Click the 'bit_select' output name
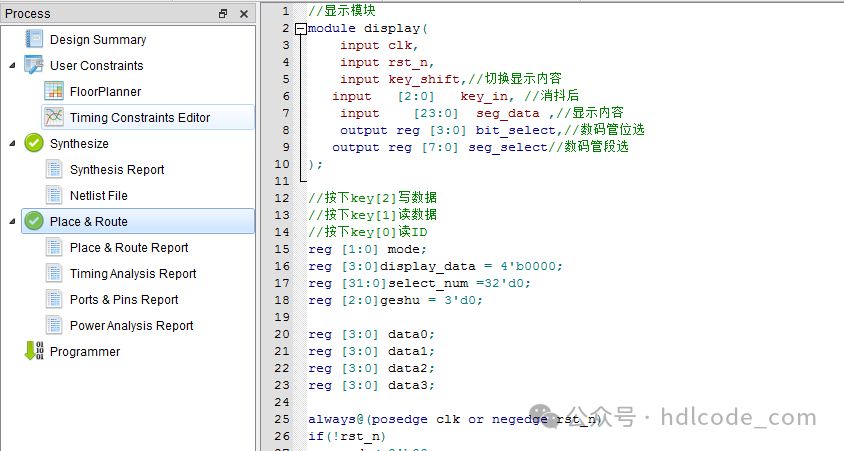Screen dimensions: 844x451 [x=515, y=130]
